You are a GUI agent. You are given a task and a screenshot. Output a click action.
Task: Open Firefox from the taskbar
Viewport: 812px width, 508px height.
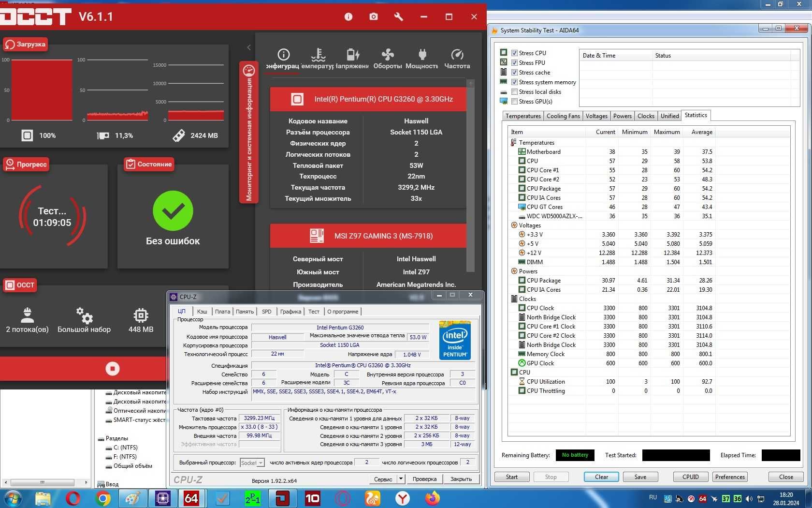pyautogui.click(x=433, y=498)
